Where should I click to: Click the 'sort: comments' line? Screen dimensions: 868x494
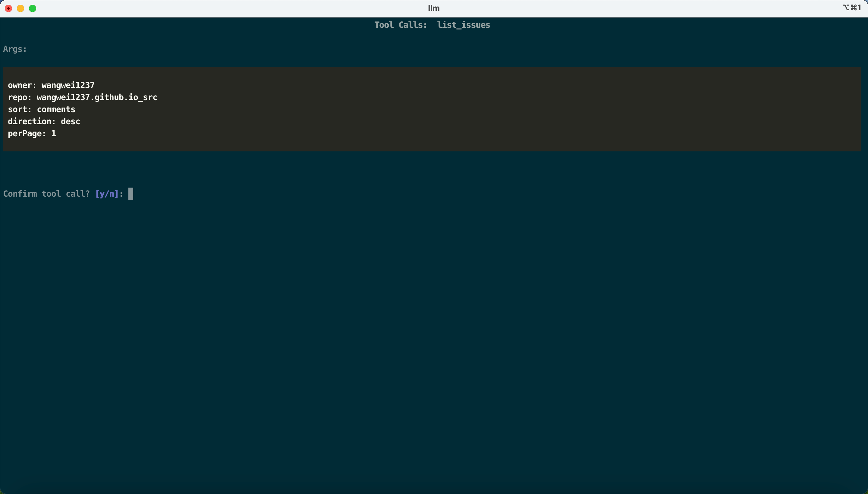tap(41, 109)
